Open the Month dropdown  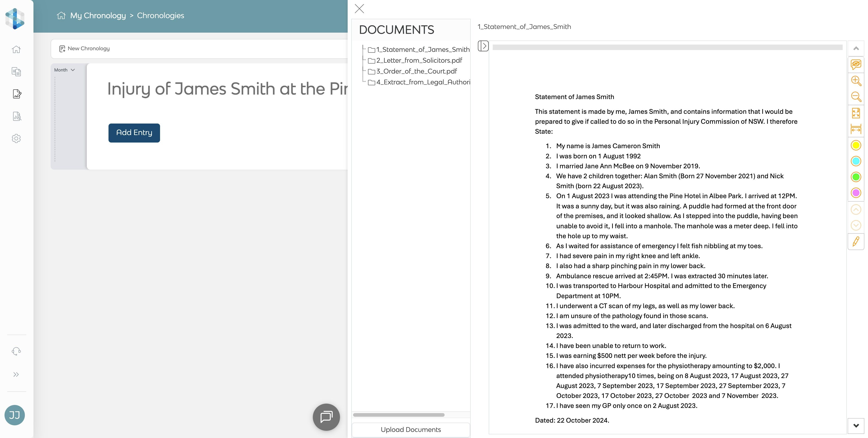pyautogui.click(x=64, y=70)
